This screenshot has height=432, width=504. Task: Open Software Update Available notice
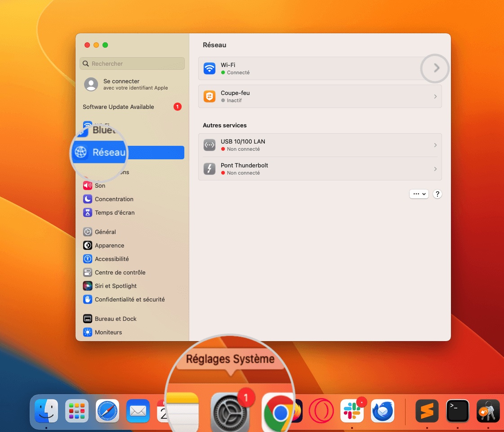(x=132, y=107)
